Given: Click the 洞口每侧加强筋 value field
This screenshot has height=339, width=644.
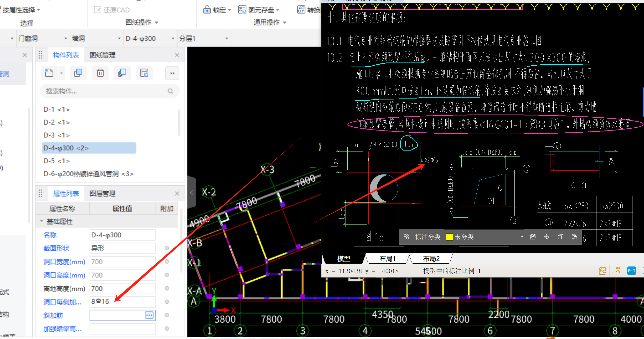Looking at the screenshot, I should [x=123, y=302].
